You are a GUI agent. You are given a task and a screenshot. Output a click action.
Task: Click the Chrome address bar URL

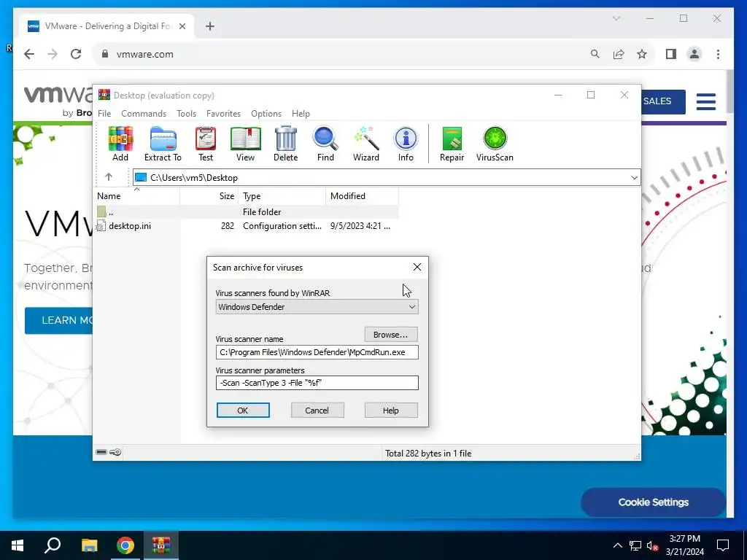click(x=145, y=54)
